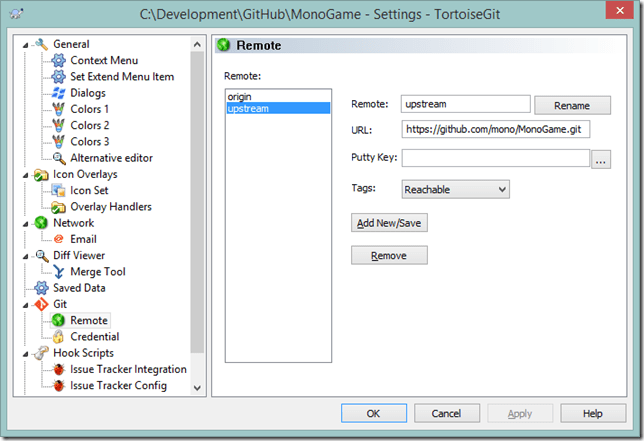Click the Network globe icon

click(x=41, y=223)
